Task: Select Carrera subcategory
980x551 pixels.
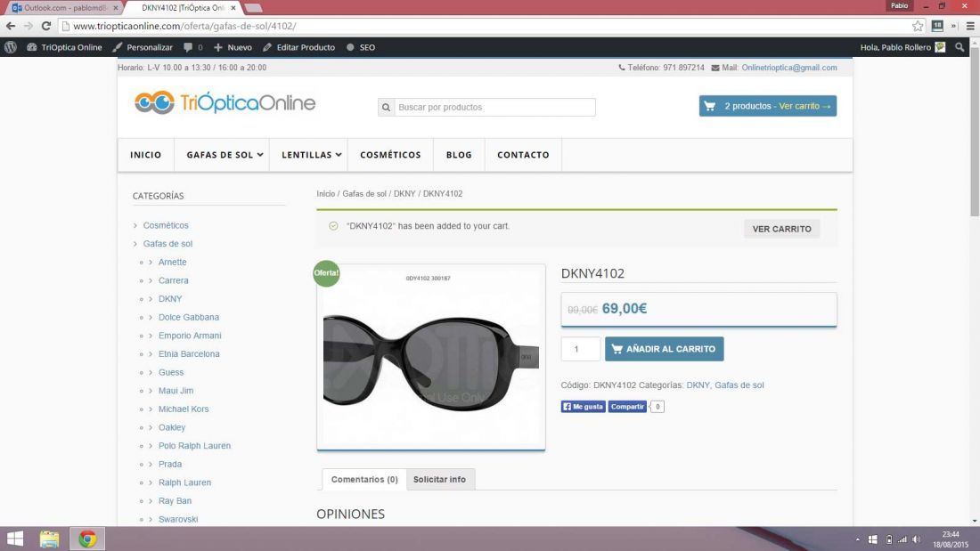Action: 173,280
